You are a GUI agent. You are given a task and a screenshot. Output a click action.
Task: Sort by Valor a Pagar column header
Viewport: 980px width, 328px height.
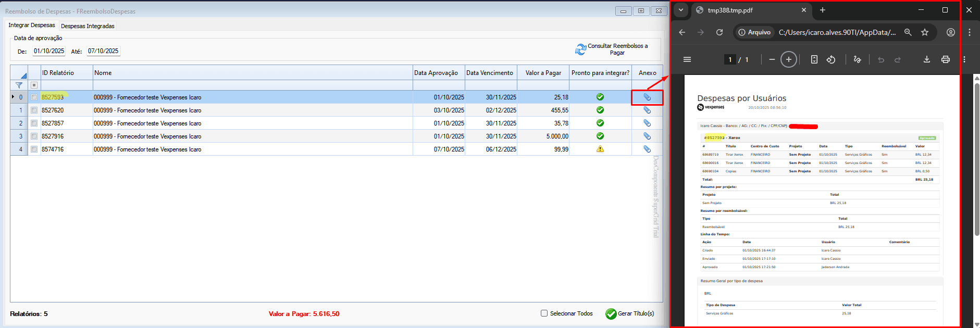pos(543,73)
